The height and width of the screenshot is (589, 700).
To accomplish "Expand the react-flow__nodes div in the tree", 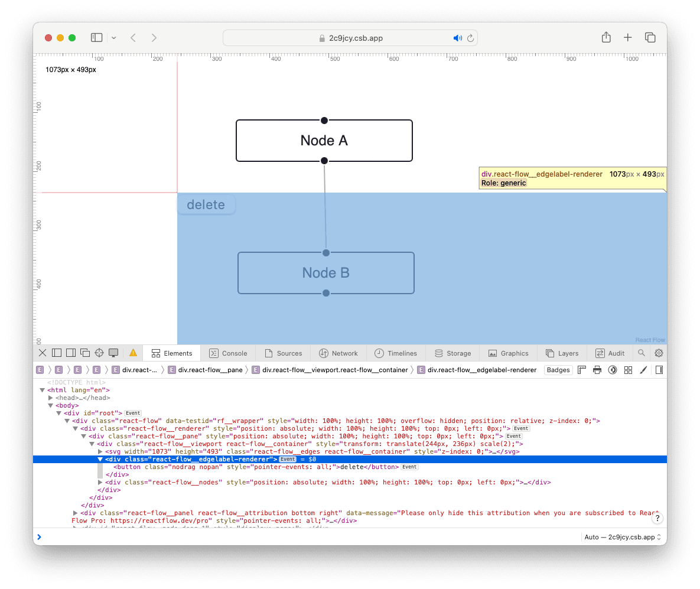I will (100, 482).
